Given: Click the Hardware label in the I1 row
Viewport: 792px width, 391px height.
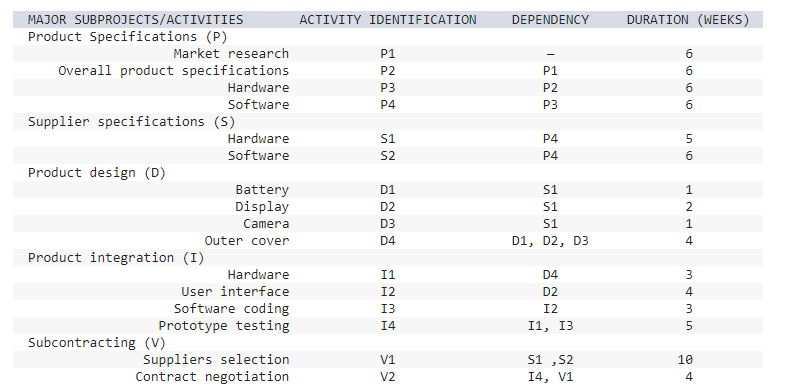Looking at the screenshot, I should (258, 275).
